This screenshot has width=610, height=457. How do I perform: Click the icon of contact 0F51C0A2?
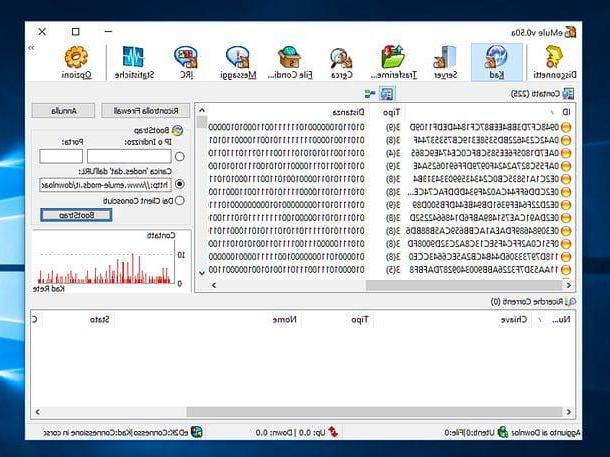tap(566, 244)
